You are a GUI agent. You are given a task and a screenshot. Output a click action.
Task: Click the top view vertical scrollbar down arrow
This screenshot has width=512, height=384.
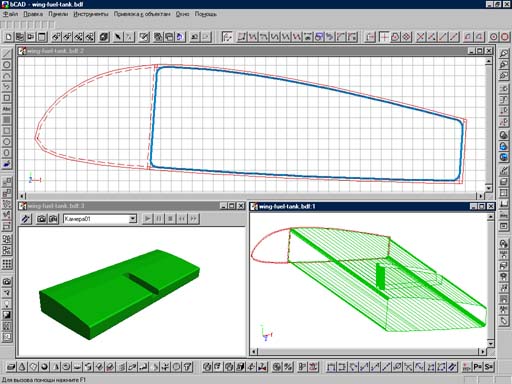pyautogui.click(x=489, y=189)
